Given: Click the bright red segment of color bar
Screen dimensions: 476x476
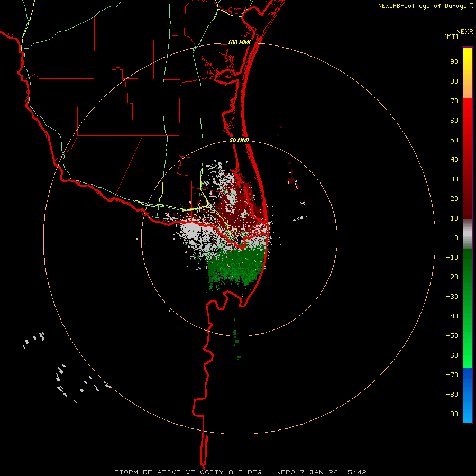Looking at the screenshot, I should [x=467, y=159].
